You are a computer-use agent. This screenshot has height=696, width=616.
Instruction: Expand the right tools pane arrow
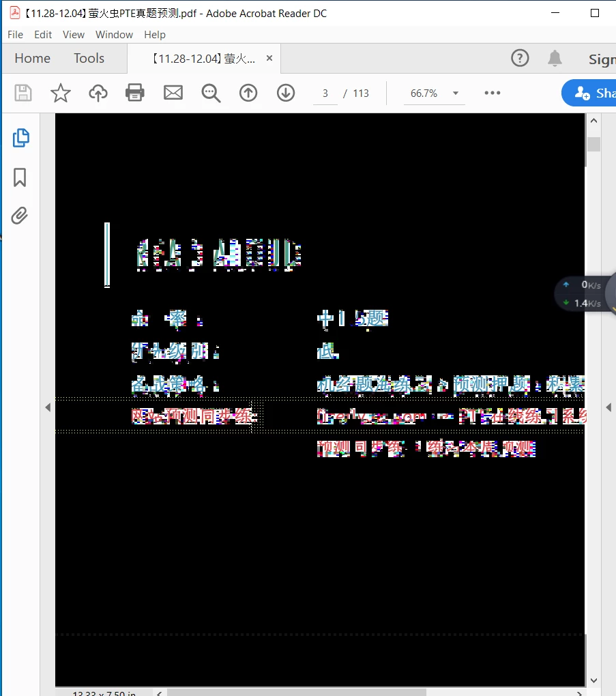click(x=608, y=407)
